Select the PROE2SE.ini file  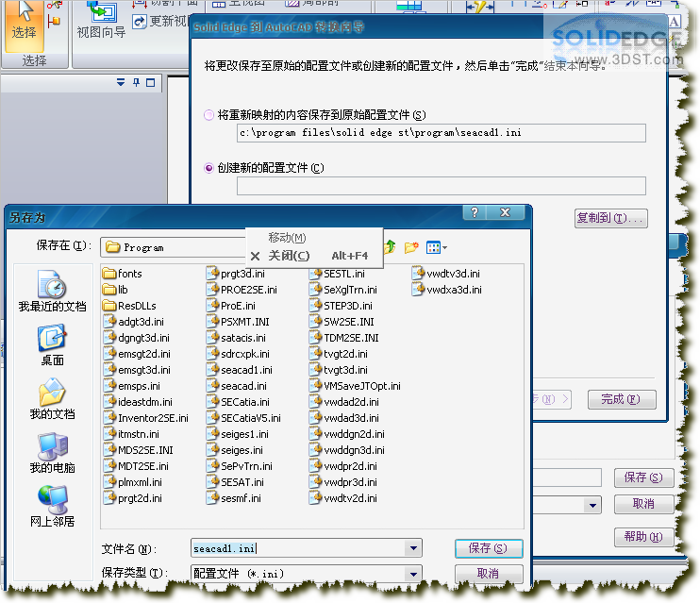tap(242, 290)
